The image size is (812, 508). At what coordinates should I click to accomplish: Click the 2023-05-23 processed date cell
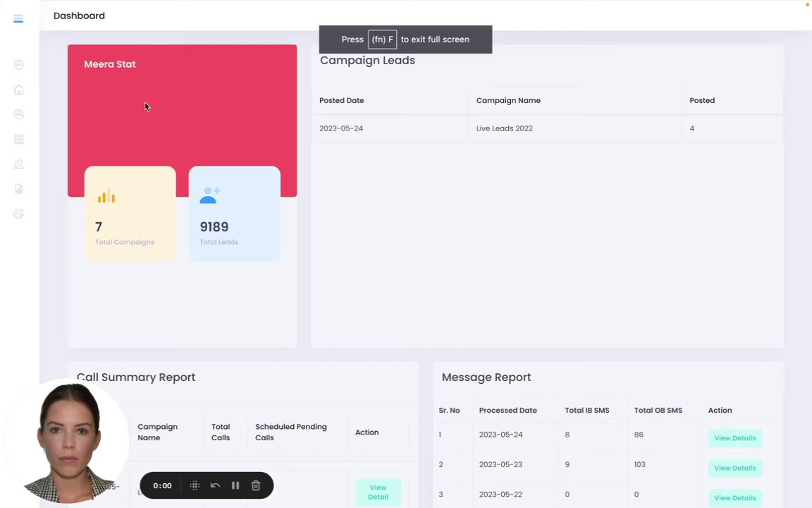[x=500, y=464]
